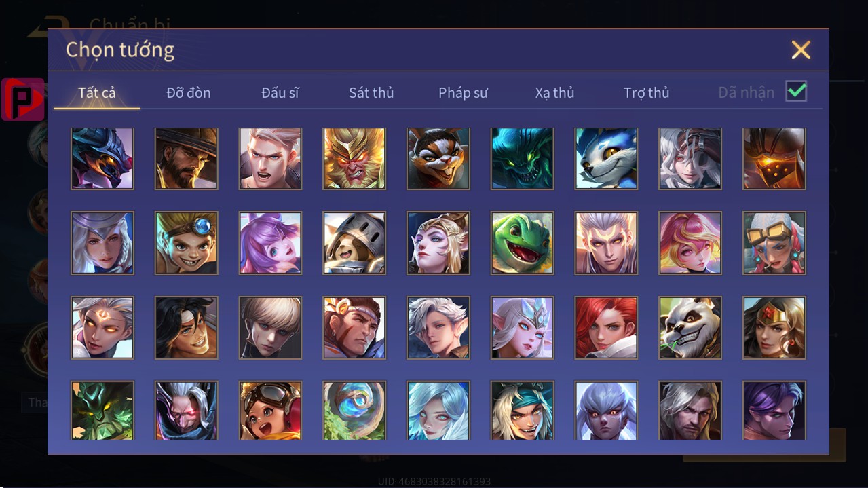Image resolution: width=868 pixels, height=488 pixels.
Task: Filter by Xạ thủ tab
Action: pos(554,93)
